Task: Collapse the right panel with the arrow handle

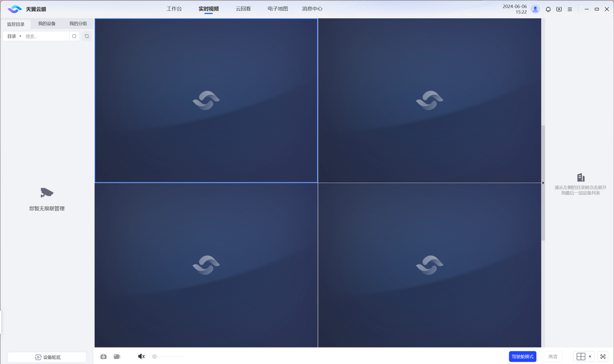Action: 543,183
